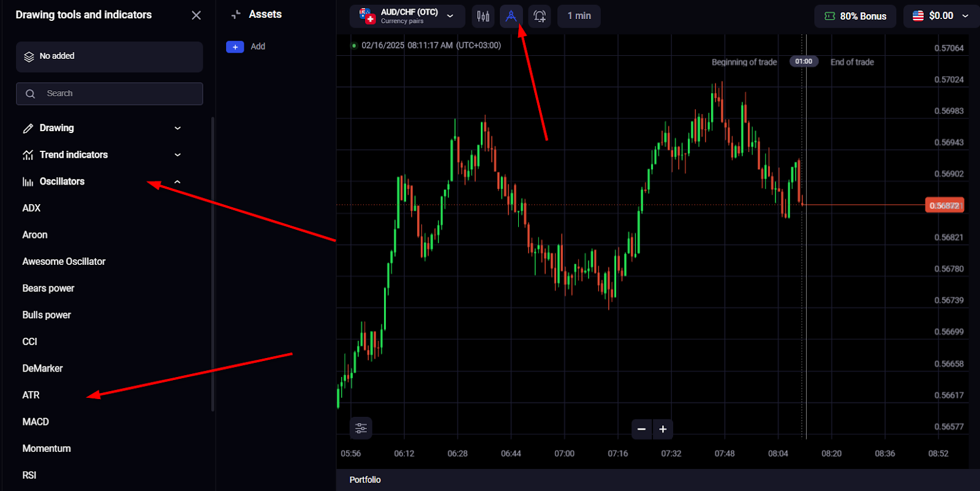Click the Assets panel header

[x=265, y=14]
